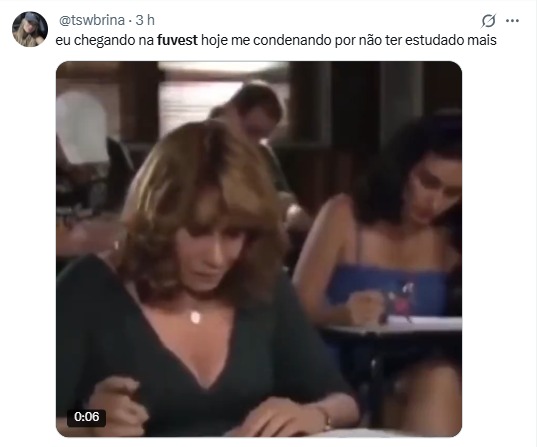
Task: Click the gold wristwatch in the video
Action: pyautogui.click(x=325, y=416)
